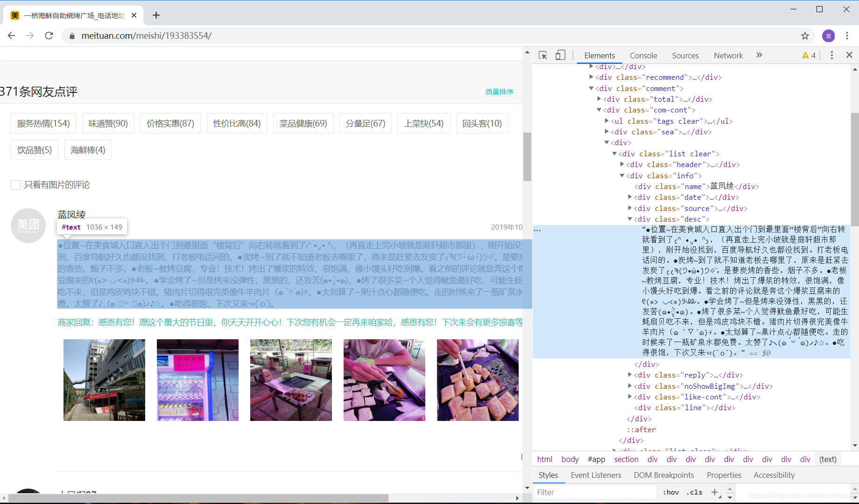This screenshot has width=859, height=504.
Task: Filter reviews by 上菜快(54) tag
Action: point(424,123)
